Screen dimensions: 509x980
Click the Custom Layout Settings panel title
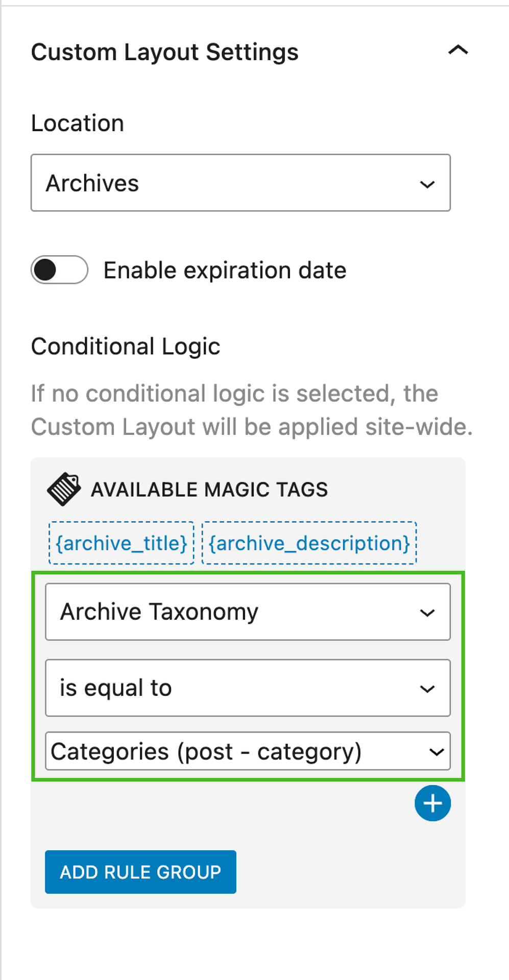[164, 52]
